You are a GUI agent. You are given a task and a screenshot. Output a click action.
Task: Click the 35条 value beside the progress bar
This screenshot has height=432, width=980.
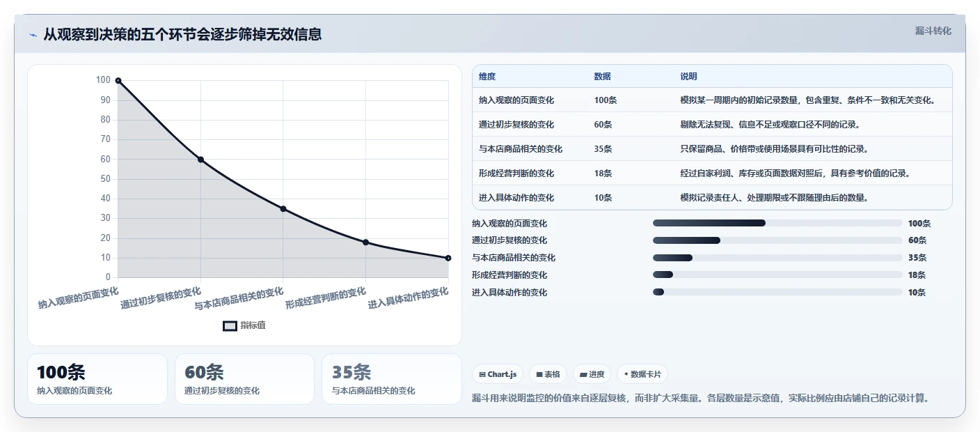[917, 258]
